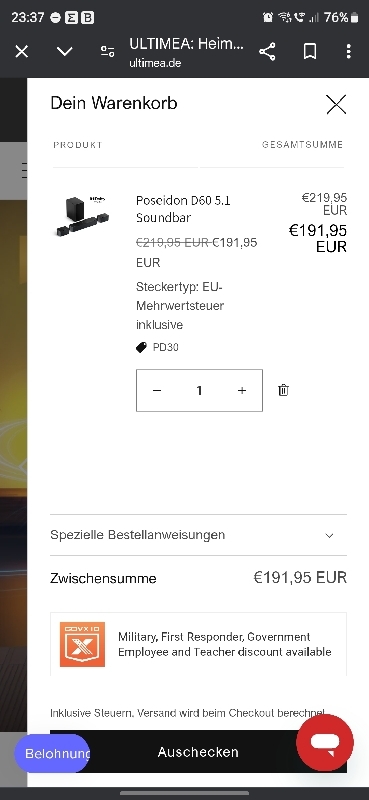
Task: Open Poseidon D60 5.1 Soundbar product link
Action: [183, 209]
